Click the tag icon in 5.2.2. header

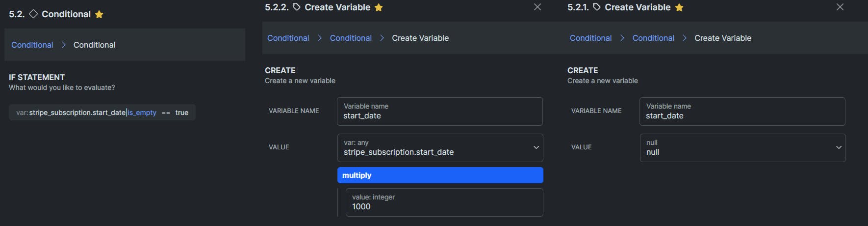[x=296, y=7]
